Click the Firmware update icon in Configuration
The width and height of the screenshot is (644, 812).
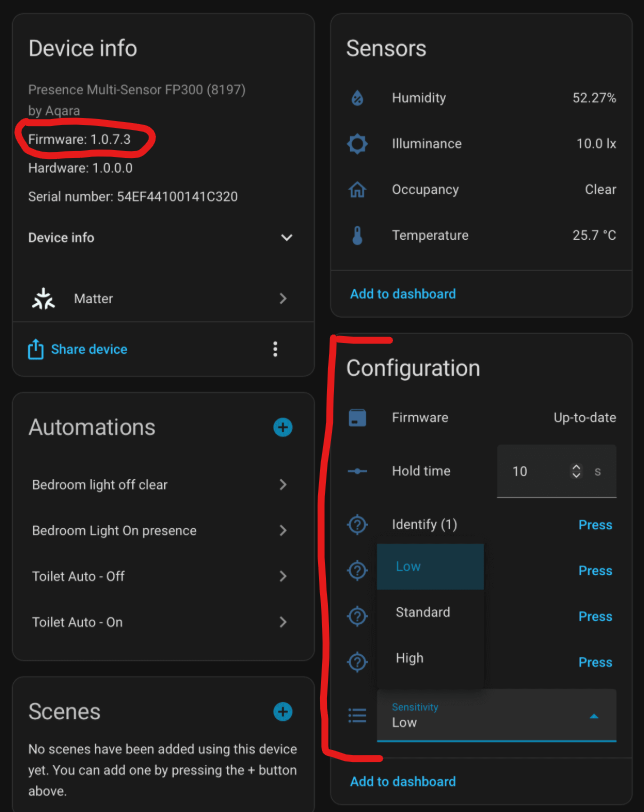[357, 418]
